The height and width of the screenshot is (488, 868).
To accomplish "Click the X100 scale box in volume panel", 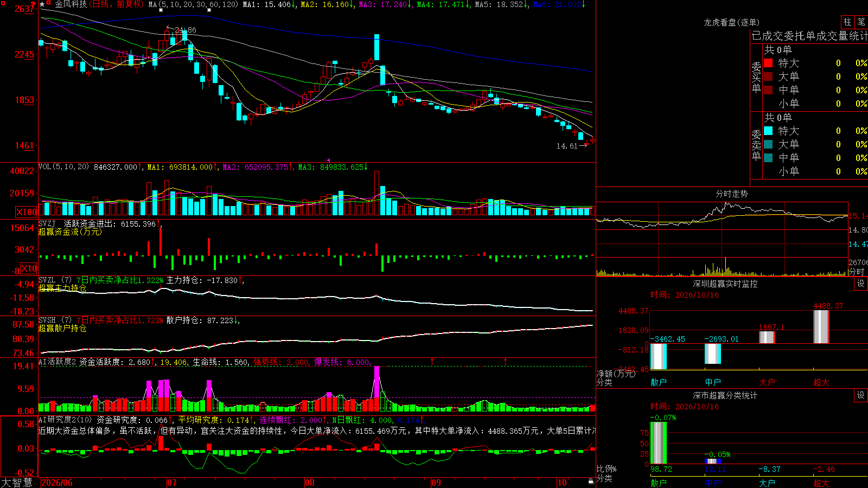I will click(26, 212).
